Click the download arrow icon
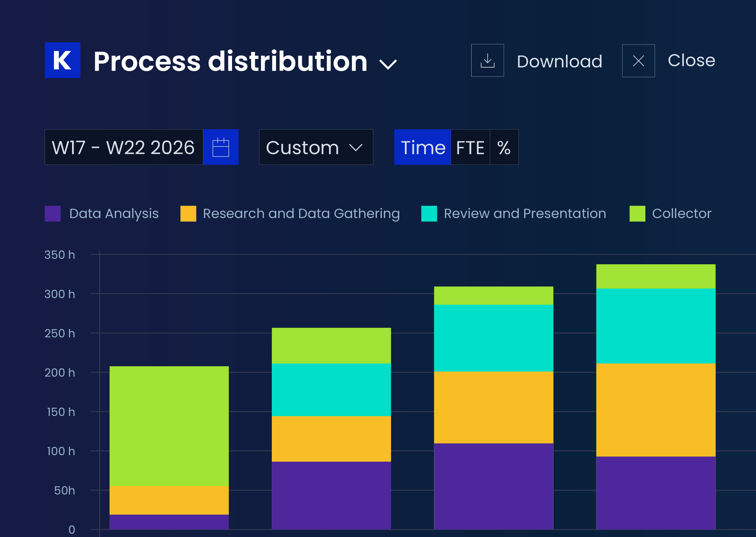 click(487, 60)
